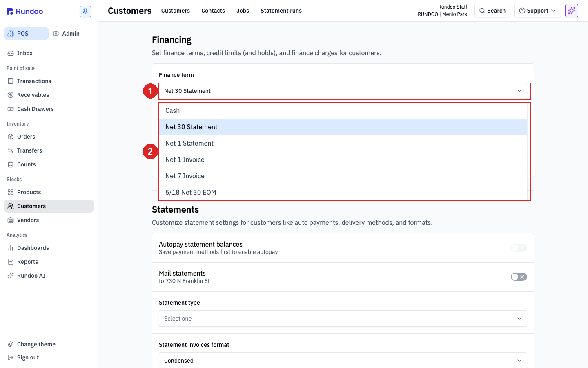Open Counts page
This screenshot has width=588, height=368.
click(49, 164)
